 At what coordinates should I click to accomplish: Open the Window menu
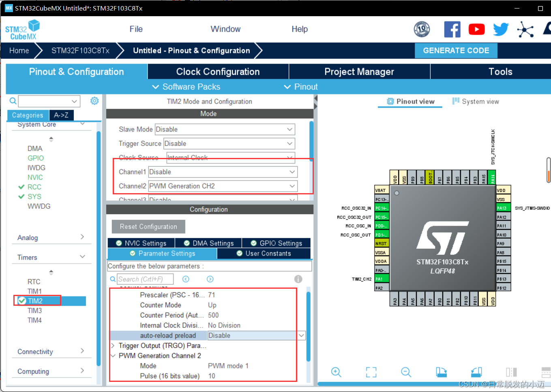pos(225,29)
